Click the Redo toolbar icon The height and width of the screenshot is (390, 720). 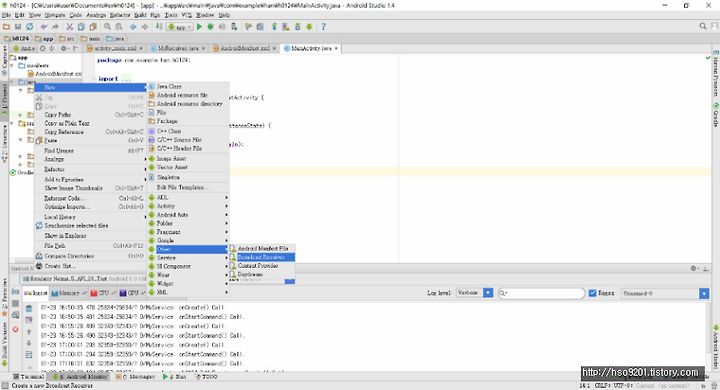pos(55,27)
